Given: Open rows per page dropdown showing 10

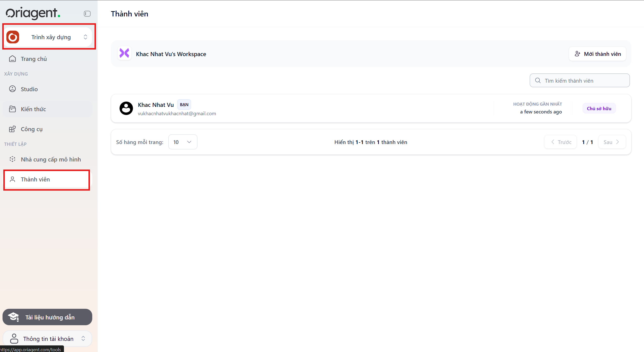Looking at the screenshot, I should (182, 142).
